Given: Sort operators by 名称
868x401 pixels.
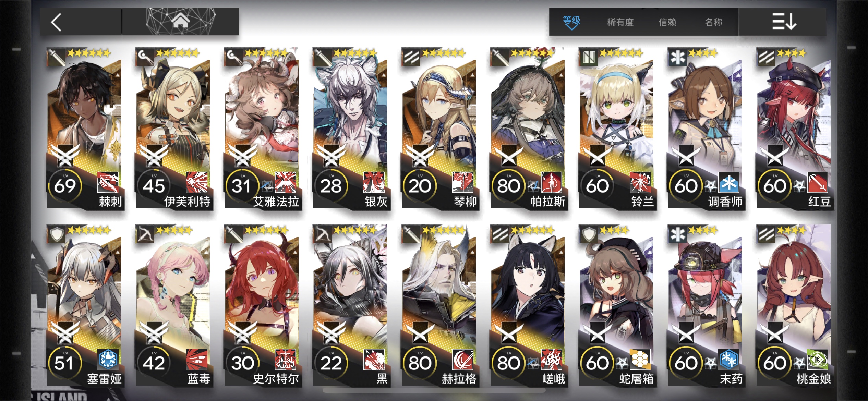Looking at the screenshot, I should coord(713,22).
